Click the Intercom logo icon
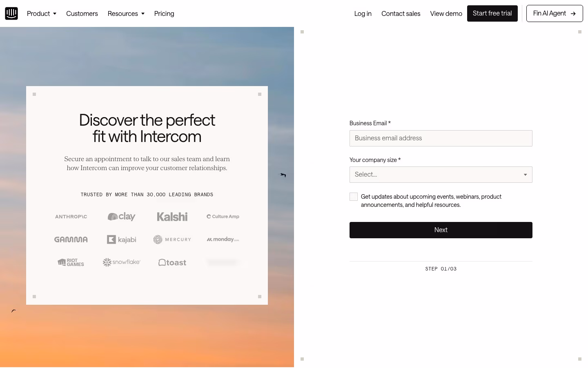 click(11, 13)
